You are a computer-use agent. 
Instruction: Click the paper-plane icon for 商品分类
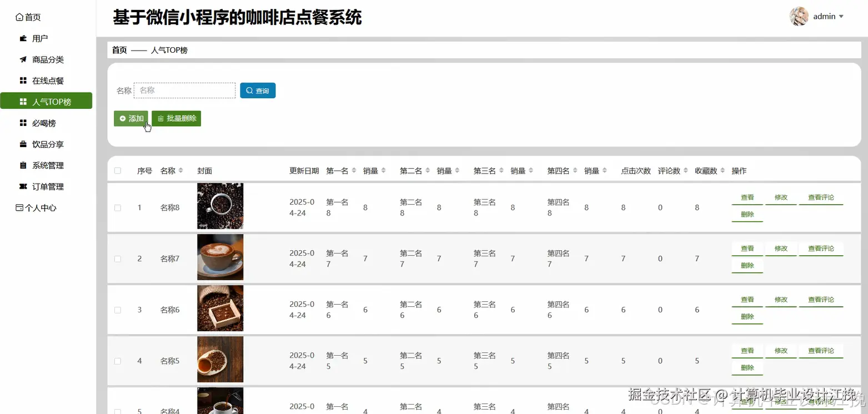(23, 59)
